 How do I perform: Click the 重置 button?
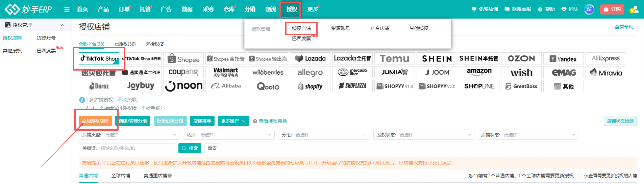point(212,148)
